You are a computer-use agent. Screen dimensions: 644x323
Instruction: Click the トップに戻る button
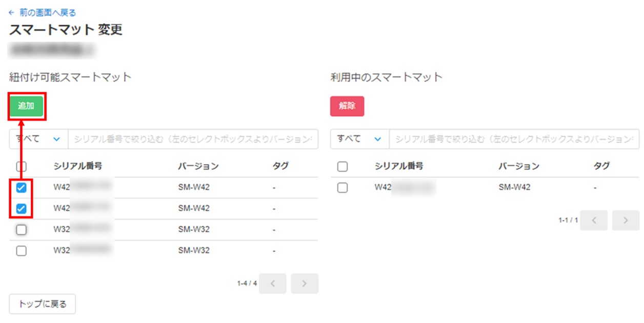point(43,304)
